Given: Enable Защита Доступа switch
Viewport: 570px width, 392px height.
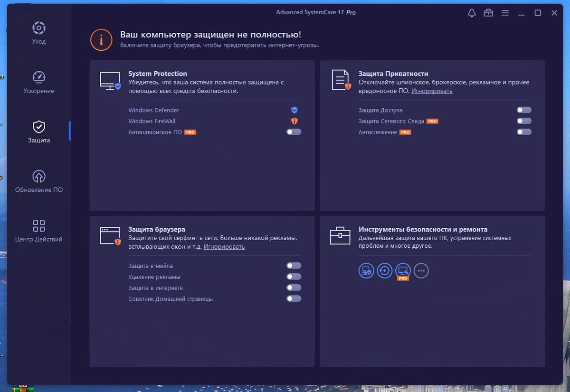Looking at the screenshot, I should coord(524,110).
